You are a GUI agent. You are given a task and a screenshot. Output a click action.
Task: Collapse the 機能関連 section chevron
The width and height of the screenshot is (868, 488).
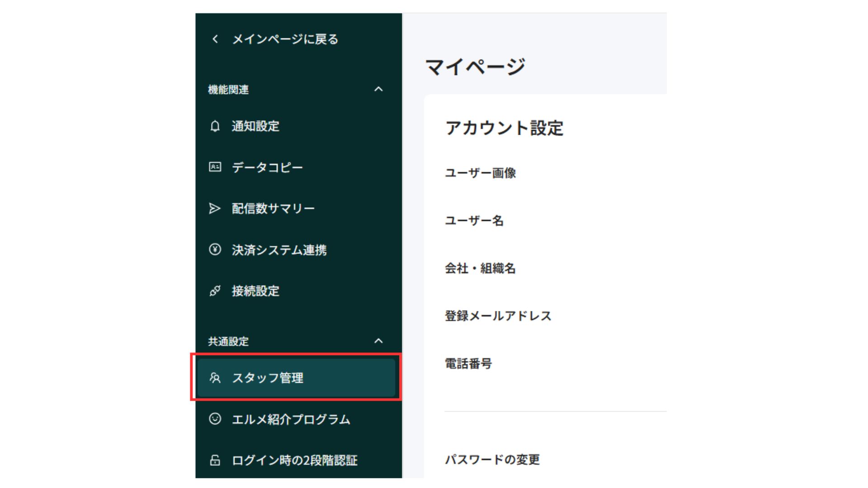[x=379, y=89]
